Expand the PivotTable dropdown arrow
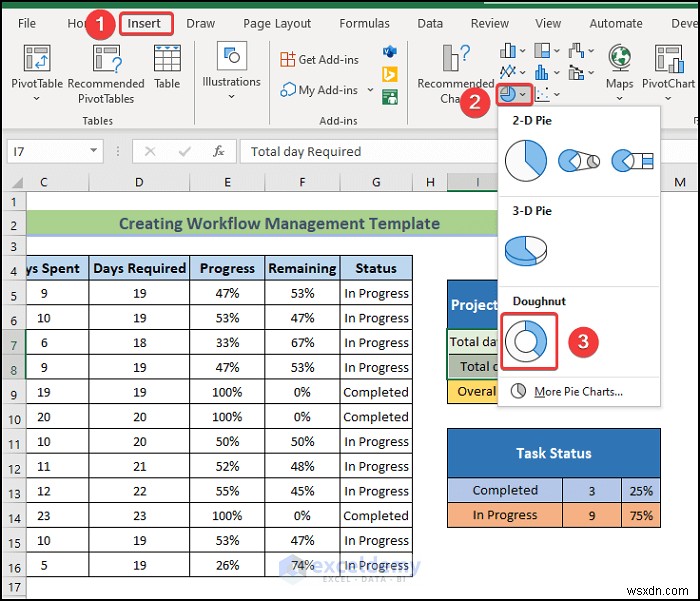The width and height of the screenshot is (700, 601). coord(37,98)
